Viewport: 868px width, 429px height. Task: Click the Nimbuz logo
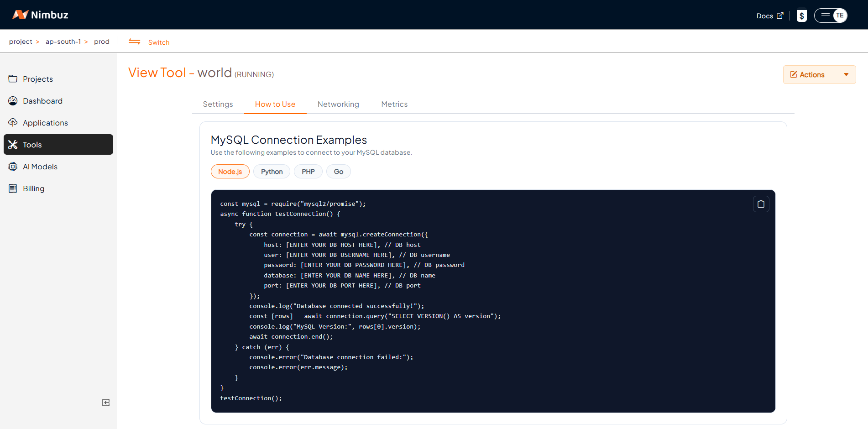pos(40,15)
